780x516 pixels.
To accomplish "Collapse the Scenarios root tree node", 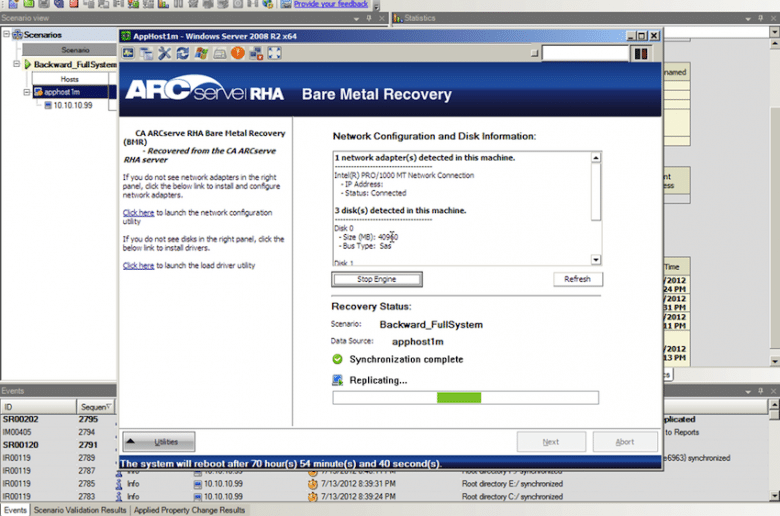I will click(6, 34).
